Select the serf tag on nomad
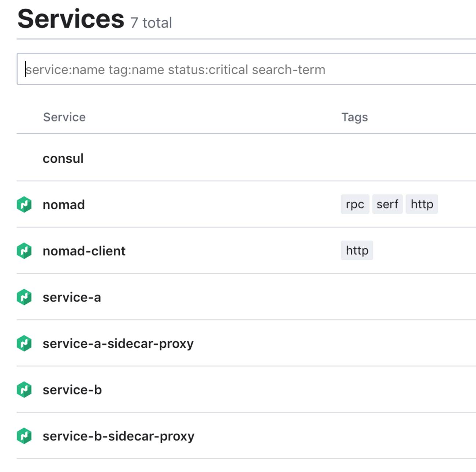 (387, 204)
